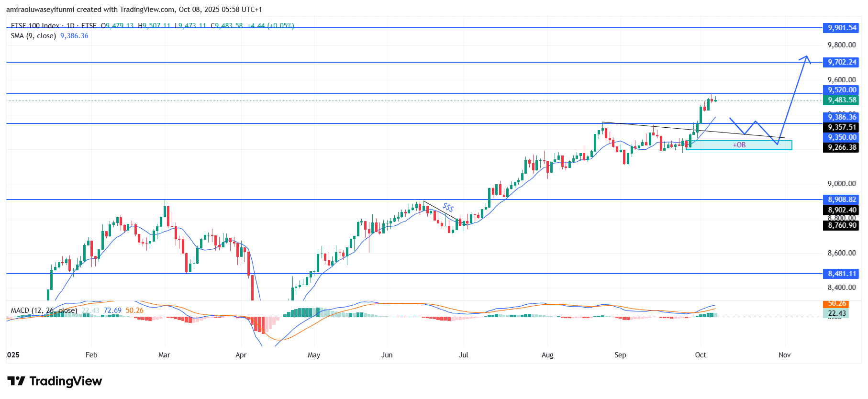Viewport: 868px width, 399px height.
Task: Click the FTSE 100 Index symbol title
Action: (35, 26)
